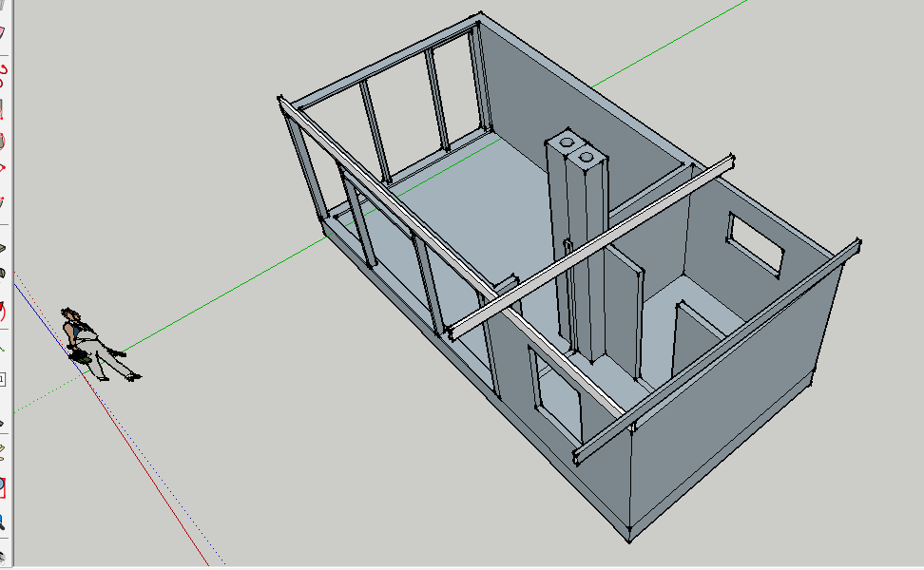This screenshot has height=570, width=924.
Task: Click the window opening in the right wall
Action: [757, 243]
